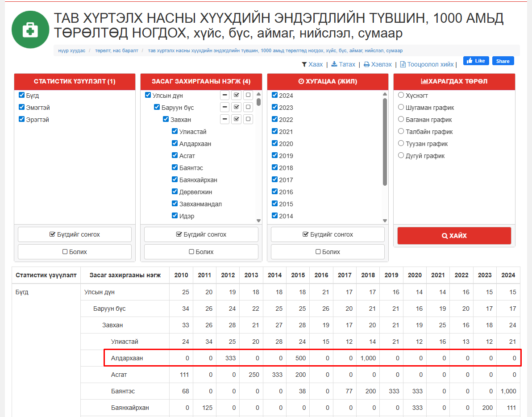Click Баянхайрхан row label in table
The height and width of the screenshot is (417, 532).
click(130, 408)
